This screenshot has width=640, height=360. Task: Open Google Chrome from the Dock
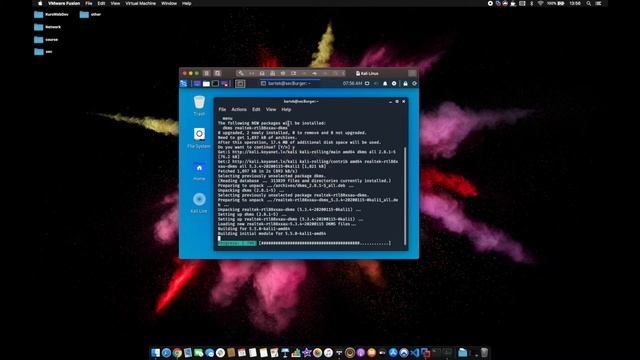[x=177, y=353]
